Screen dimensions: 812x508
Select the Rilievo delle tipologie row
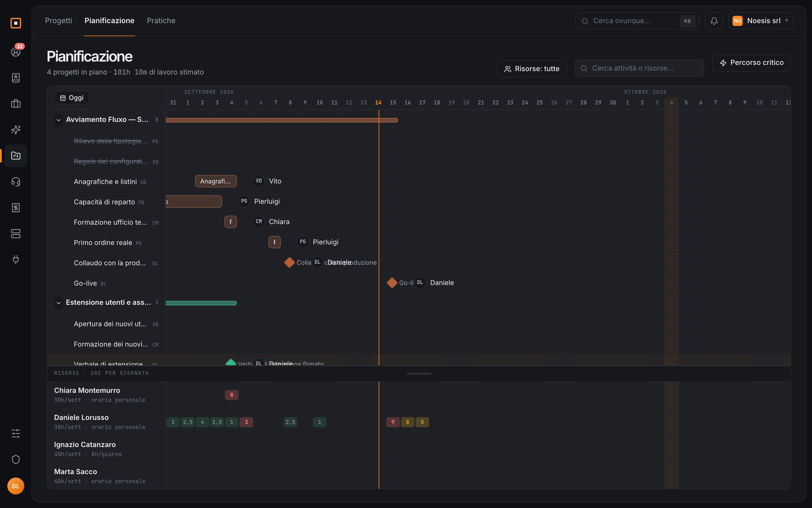coord(106,141)
